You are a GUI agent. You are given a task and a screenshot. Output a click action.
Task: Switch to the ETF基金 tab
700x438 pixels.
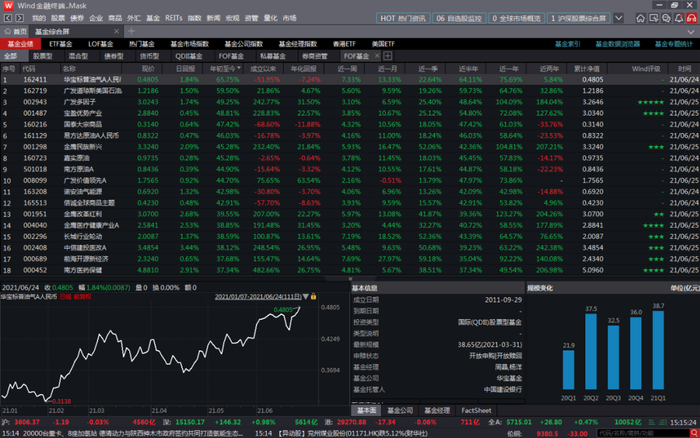tap(59, 43)
